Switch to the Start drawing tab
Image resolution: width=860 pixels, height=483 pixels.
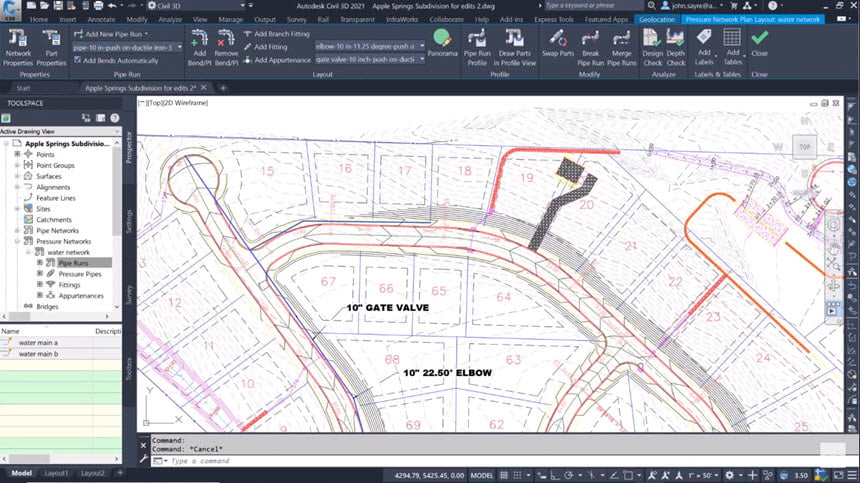coord(24,88)
